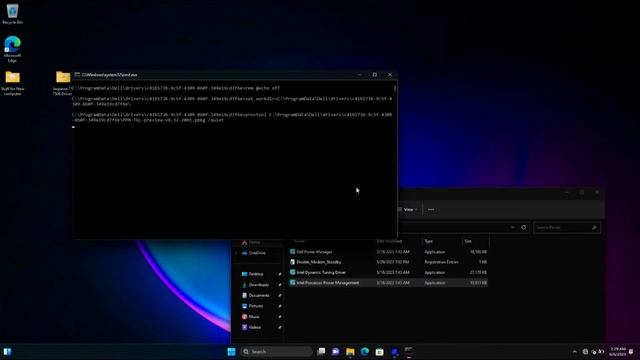The image size is (640, 360).
Task: Click the pin icon next to Pictures
Action: 280,306
